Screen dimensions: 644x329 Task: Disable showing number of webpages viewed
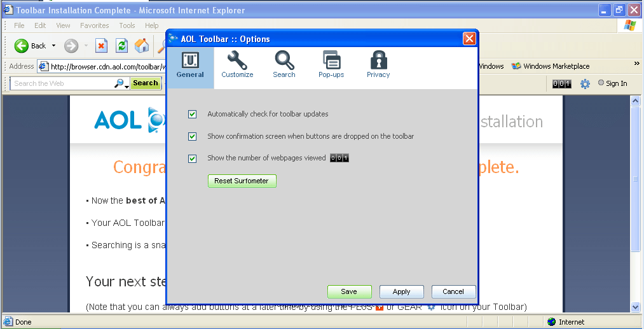(193, 158)
